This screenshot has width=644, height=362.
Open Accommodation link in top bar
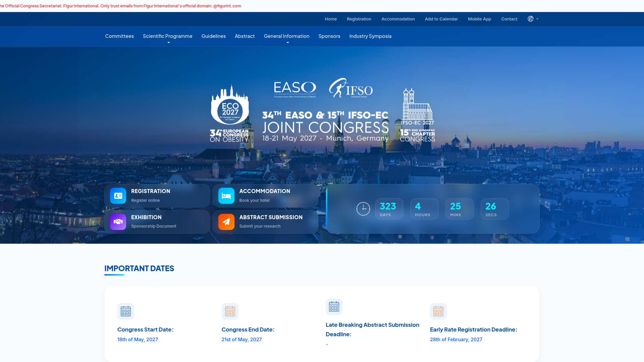tap(398, 19)
